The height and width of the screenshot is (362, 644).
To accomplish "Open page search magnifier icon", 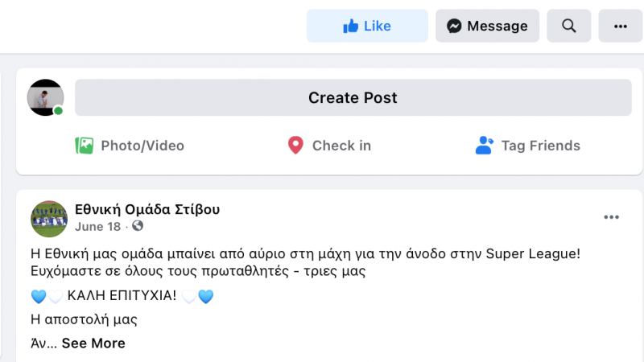I will tap(569, 27).
